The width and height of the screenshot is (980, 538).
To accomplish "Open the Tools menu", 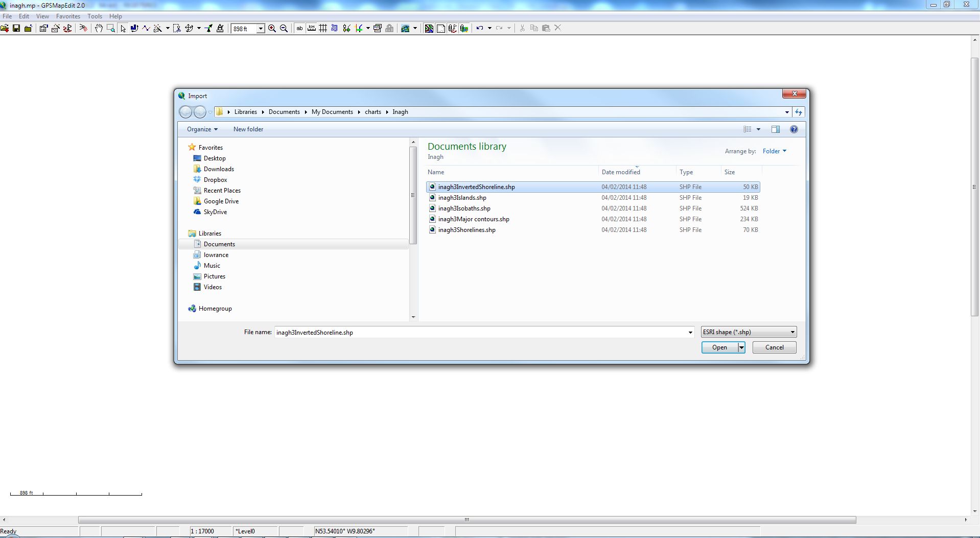I will pyautogui.click(x=95, y=16).
